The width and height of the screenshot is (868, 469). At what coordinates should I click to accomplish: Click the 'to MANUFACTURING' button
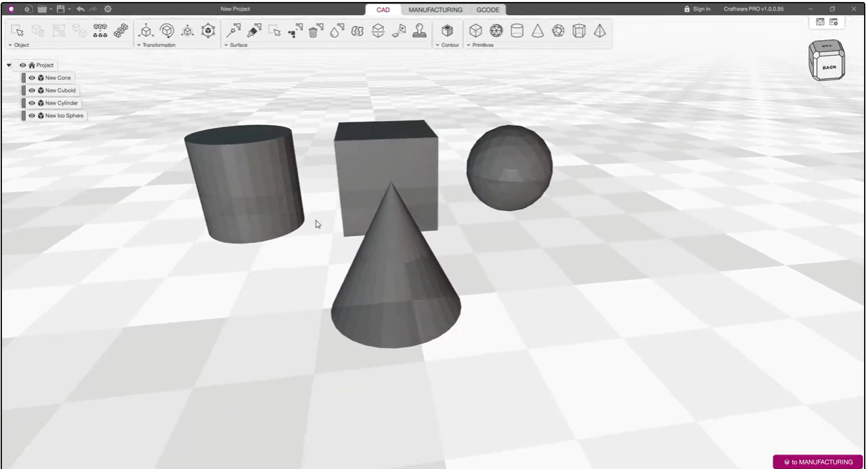click(817, 462)
